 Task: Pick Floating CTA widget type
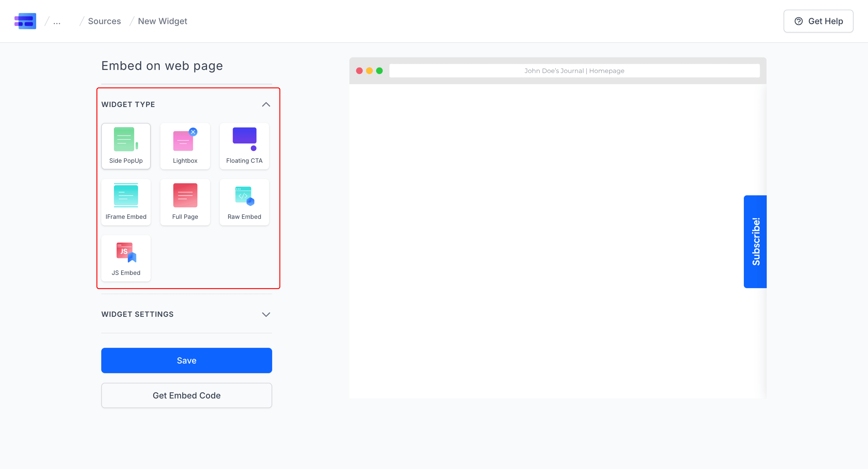[x=244, y=146]
